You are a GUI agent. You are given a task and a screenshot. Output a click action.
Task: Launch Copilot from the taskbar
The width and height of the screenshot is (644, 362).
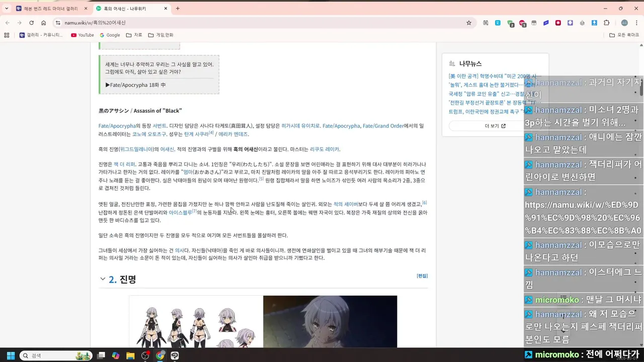116,355
